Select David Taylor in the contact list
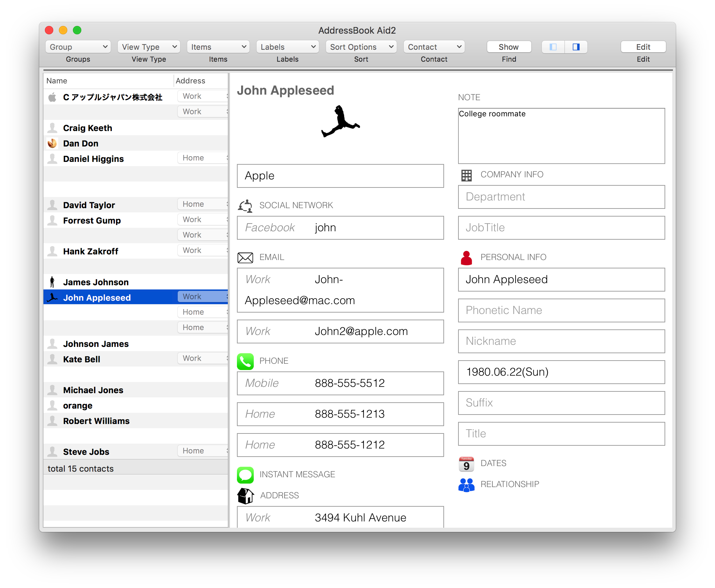This screenshot has height=588, width=715. (136, 205)
